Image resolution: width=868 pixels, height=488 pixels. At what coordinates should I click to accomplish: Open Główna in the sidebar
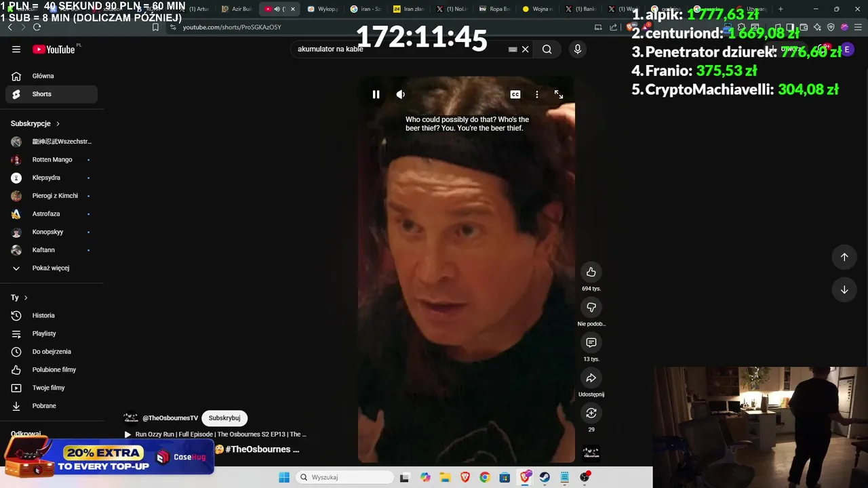[x=52, y=76]
